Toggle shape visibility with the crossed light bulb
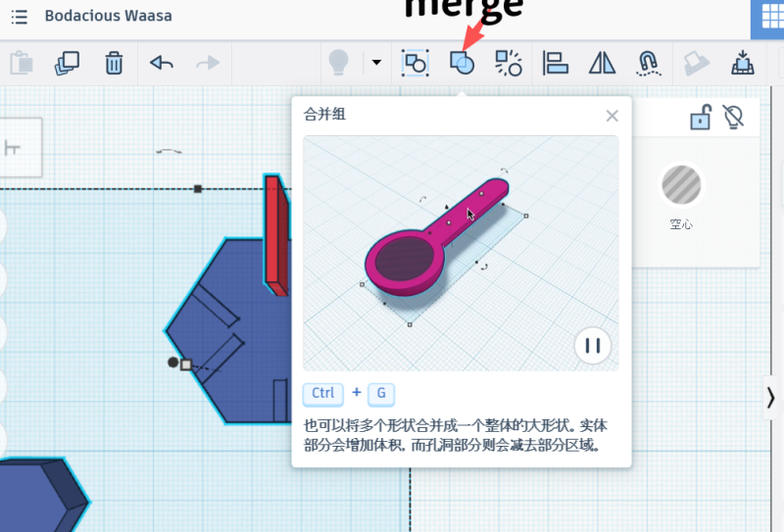Screen dimensions: 784x532 pos(733,118)
